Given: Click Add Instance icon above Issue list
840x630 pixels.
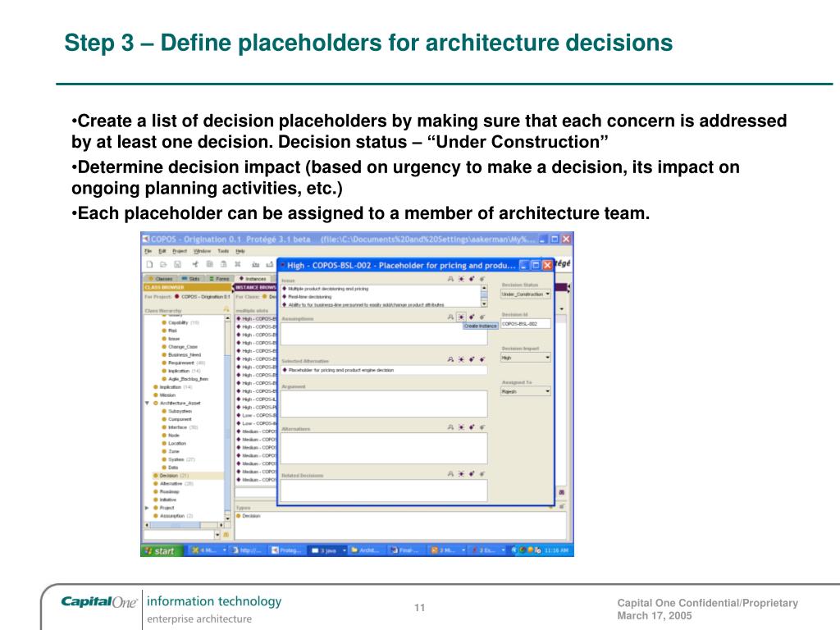Looking at the screenshot, I should coord(472,279).
